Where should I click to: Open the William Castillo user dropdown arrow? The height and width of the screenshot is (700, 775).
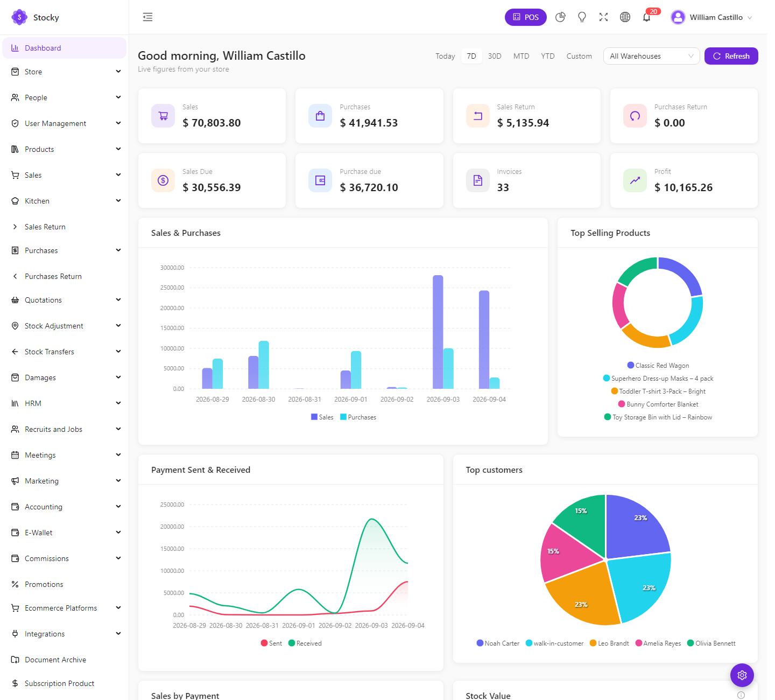pyautogui.click(x=750, y=18)
